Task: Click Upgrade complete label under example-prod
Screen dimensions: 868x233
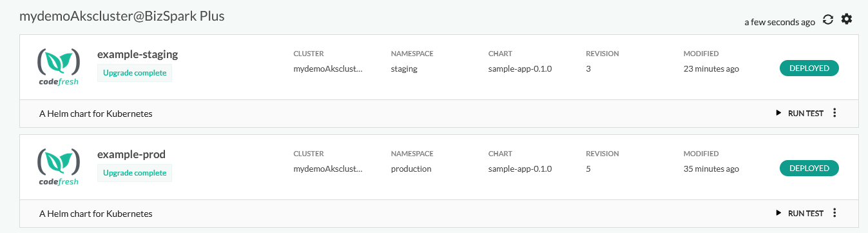Action: click(x=135, y=173)
